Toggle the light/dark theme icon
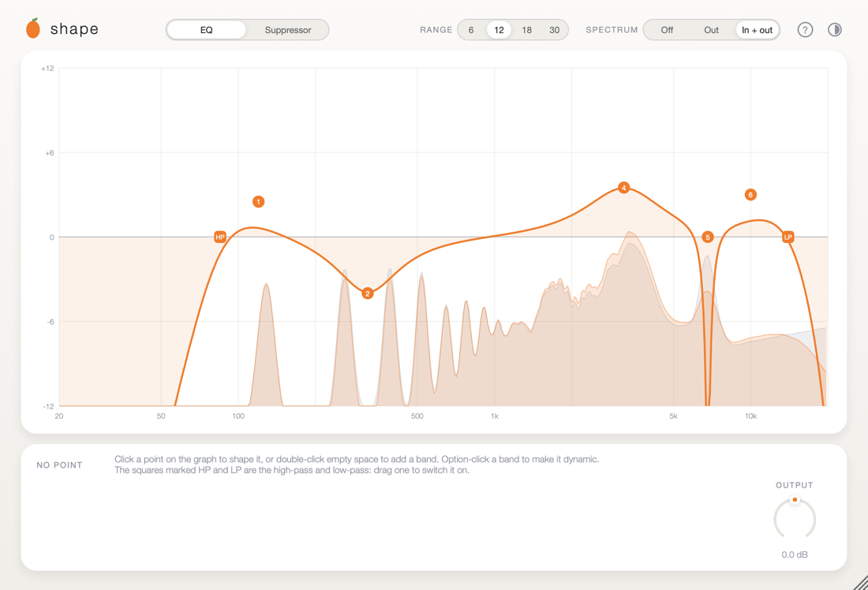The width and height of the screenshot is (868, 590). click(835, 30)
